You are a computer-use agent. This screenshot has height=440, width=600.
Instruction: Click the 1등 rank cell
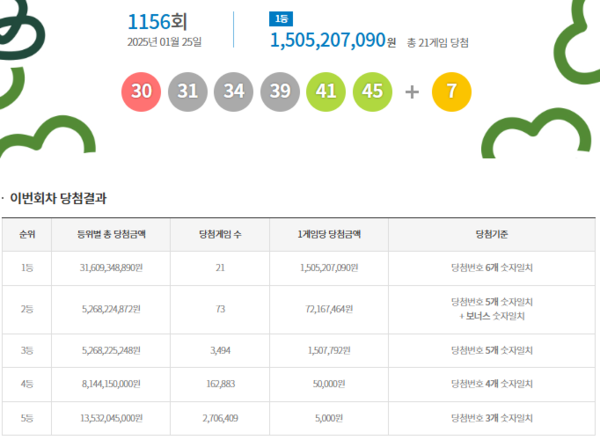(x=27, y=268)
